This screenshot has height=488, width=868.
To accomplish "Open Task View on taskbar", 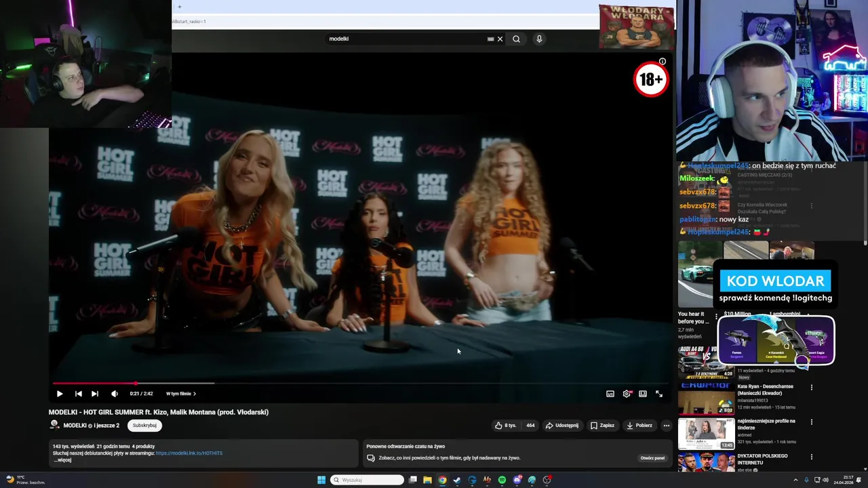I will (412, 480).
